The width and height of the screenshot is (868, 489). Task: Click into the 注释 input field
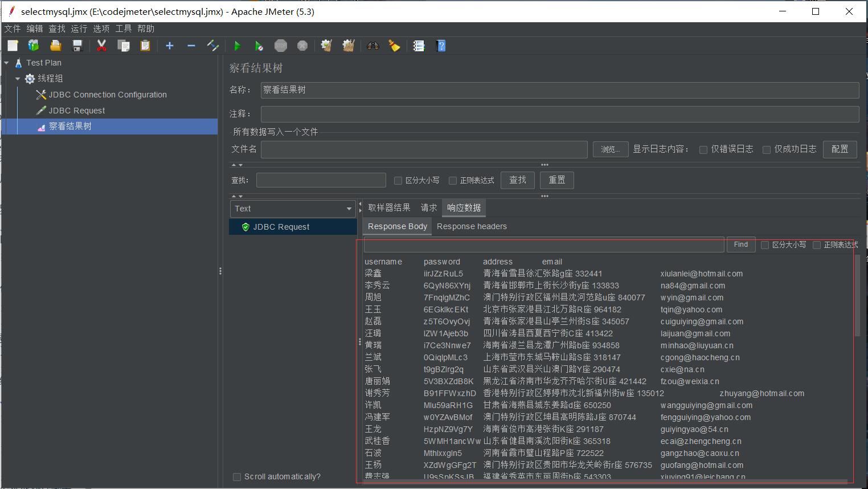point(560,114)
